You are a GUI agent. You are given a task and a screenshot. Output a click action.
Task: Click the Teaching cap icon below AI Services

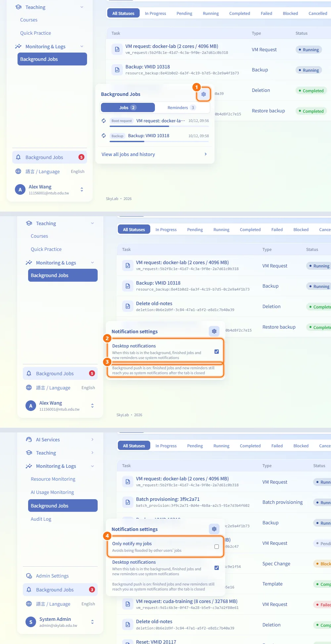(x=29, y=453)
